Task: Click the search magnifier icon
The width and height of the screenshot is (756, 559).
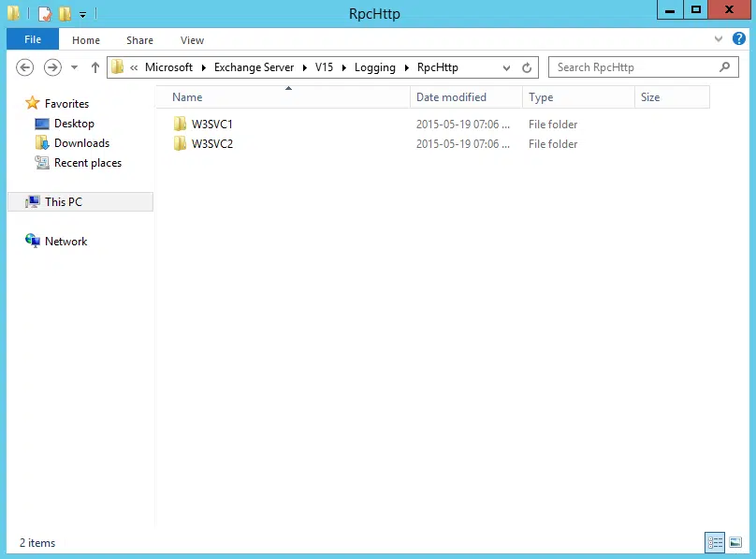Action: [724, 67]
